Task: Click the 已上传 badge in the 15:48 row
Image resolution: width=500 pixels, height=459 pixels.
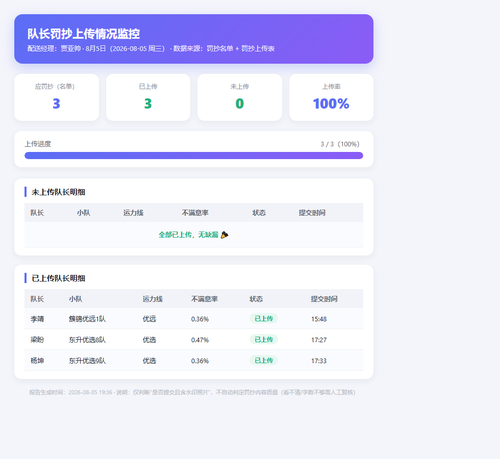Action: click(x=264, y=319)
